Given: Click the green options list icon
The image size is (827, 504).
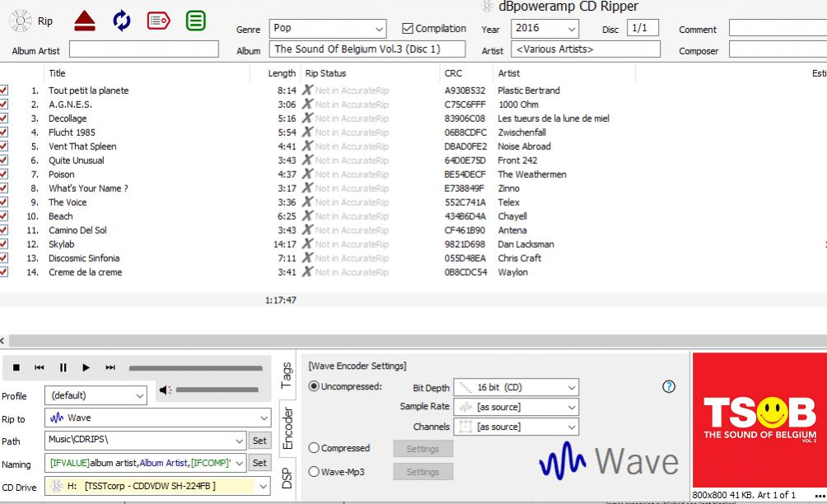Looking at the screenshot, I should point(196,21).
